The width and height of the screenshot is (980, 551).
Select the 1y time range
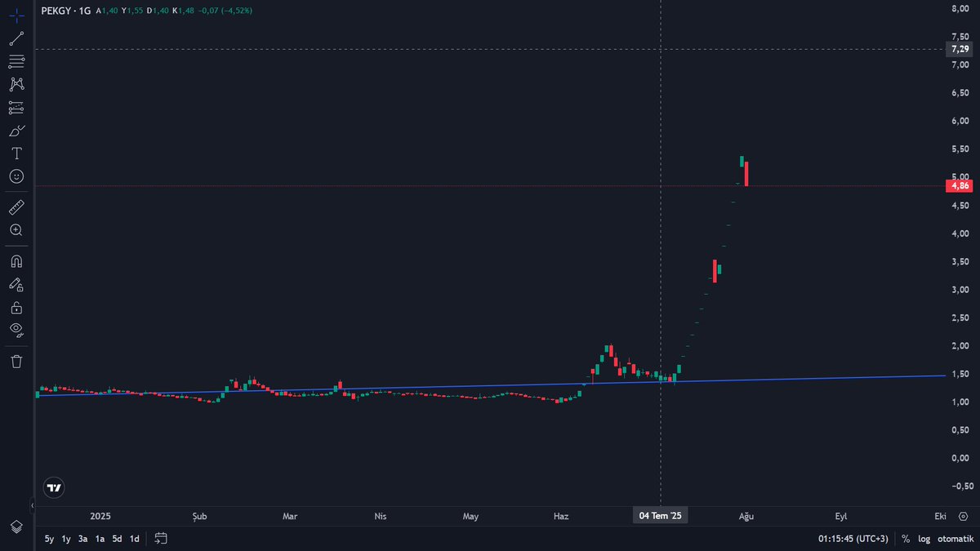66,539
